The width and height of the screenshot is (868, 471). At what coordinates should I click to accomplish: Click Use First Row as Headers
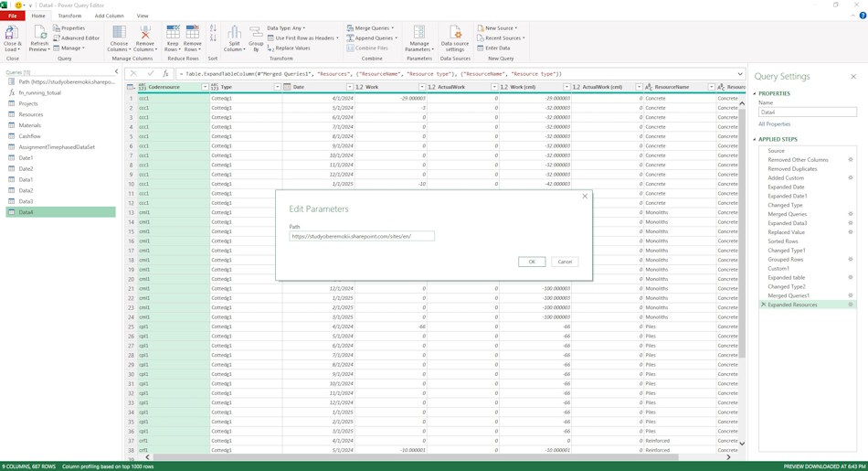[302, 38]
